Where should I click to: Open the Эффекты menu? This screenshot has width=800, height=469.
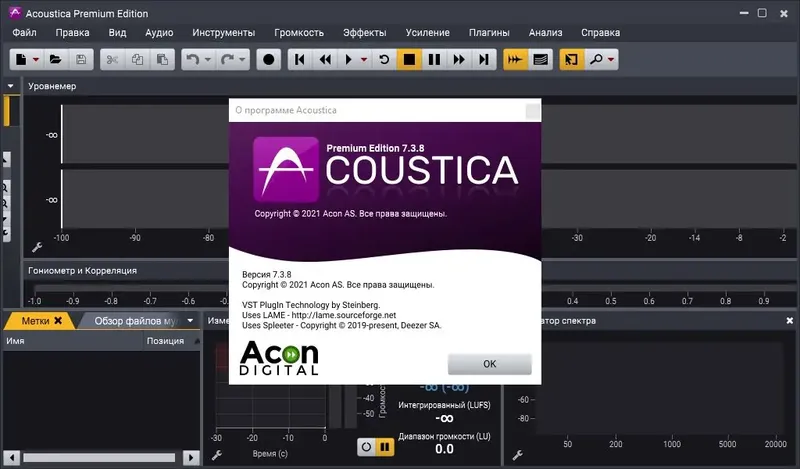coord(365,33)
